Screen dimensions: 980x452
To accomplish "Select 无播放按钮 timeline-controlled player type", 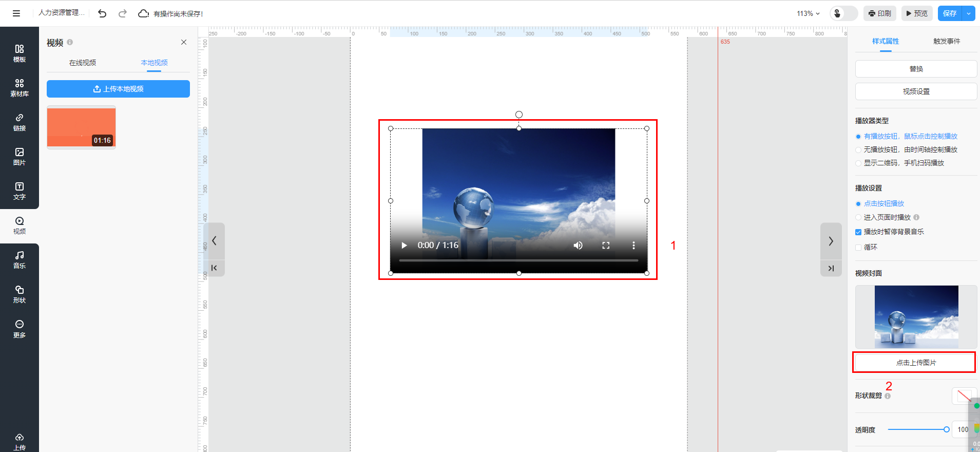I will tap(858, 150).
